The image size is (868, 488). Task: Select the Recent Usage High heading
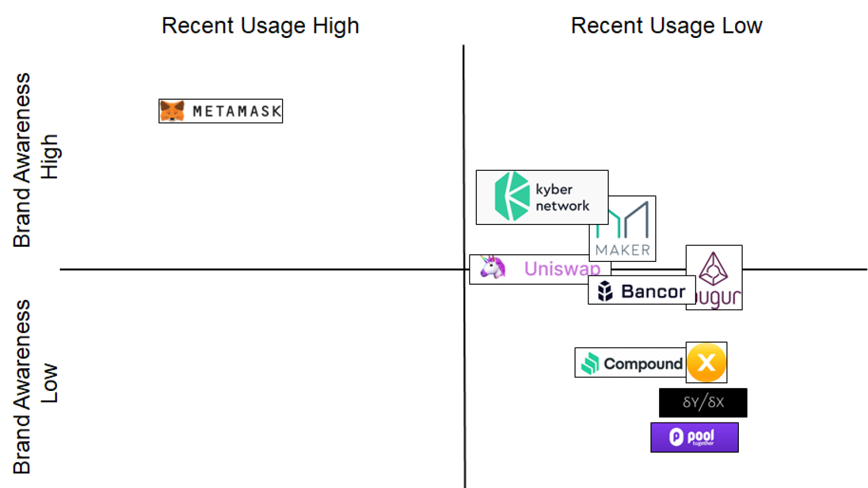point(260,25)
